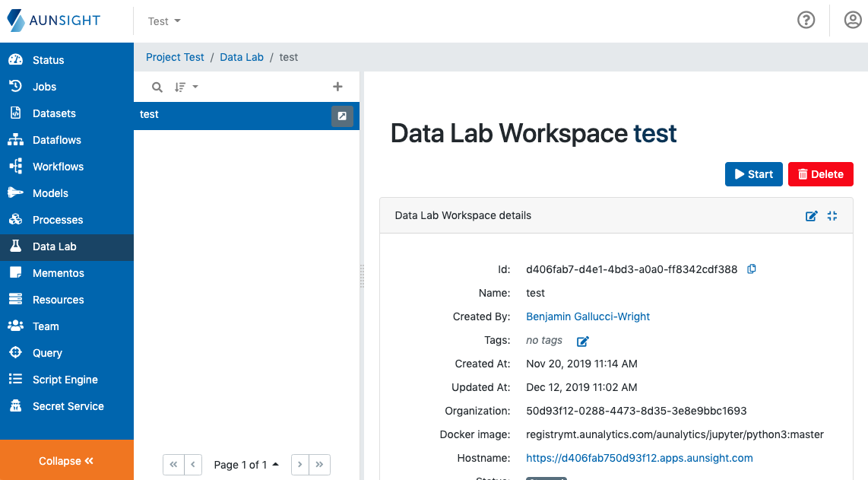Collapse the sidebar using the Collapse button
The height and width of the screenshot is (480, 868).
pyautogui.click(x=67, y=460)
